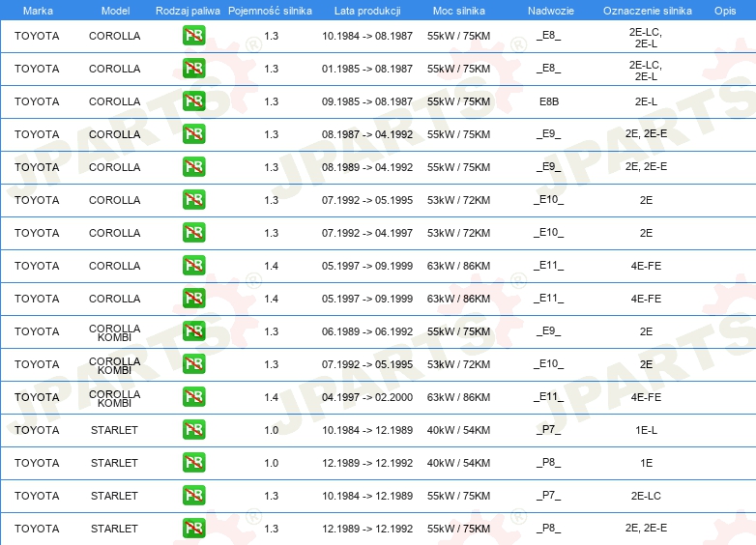Select the date cell 09.1985 -> 08.1987
The height and width of the screenshot is (545, 756).
tap(367, 101)
